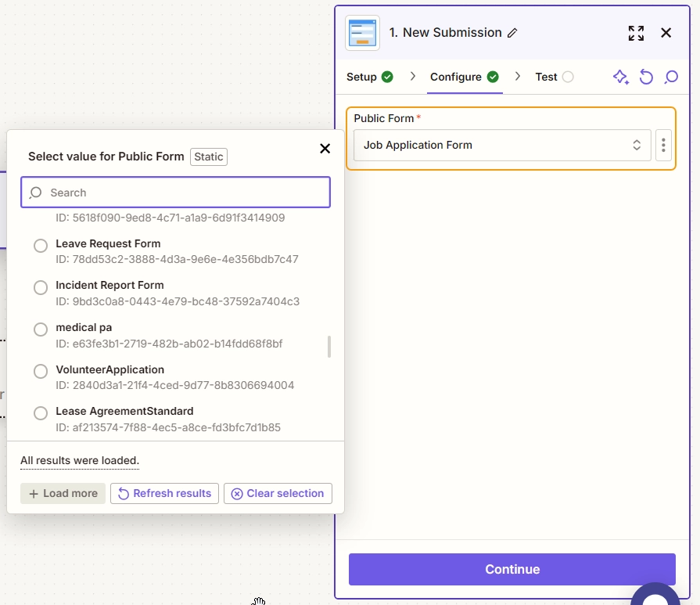Click the 'All results were loaded.' text
Screen dimensions: 700x605
[x=80, y=461]
